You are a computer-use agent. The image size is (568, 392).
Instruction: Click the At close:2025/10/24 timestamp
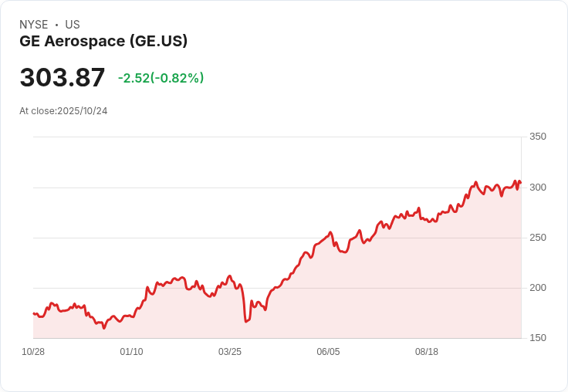63,111
